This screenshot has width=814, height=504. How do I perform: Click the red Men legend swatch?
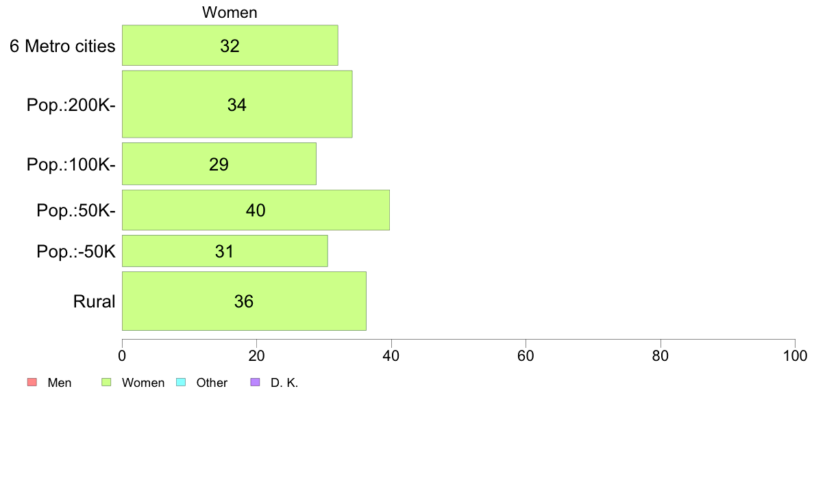click(32, 383)
